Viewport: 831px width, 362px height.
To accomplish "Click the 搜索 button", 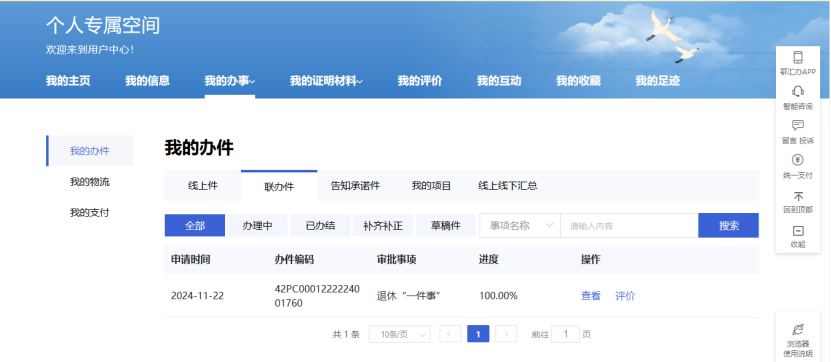I will pos(729,226).
